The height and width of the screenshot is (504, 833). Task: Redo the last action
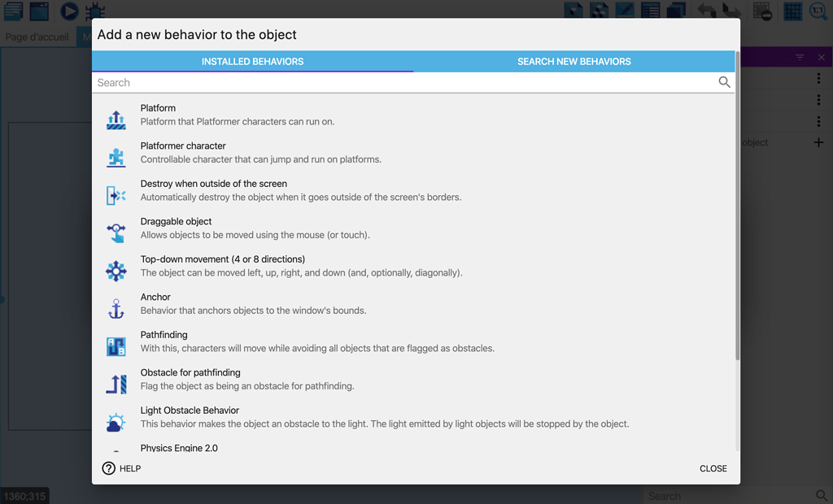click(731, 10)
